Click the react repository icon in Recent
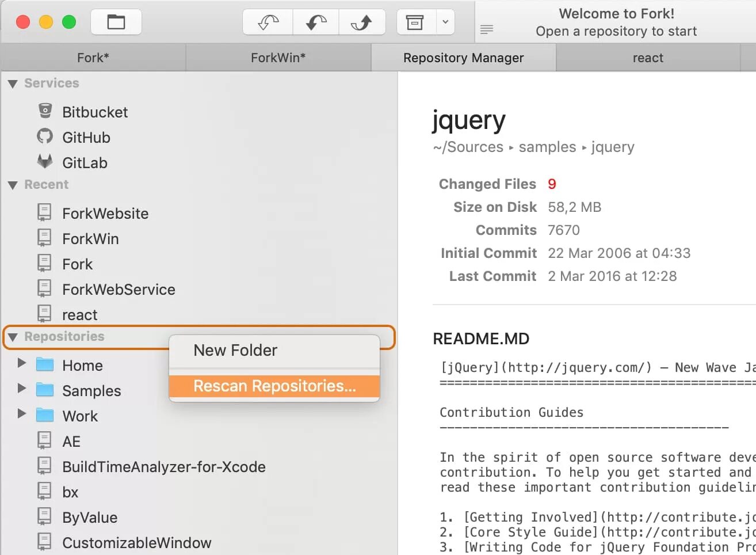The image size is (756, 555). 44,314
